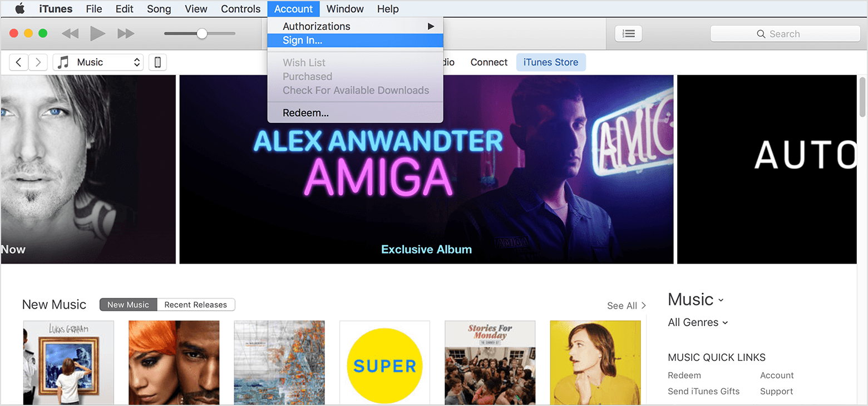Select the Recent Releases segment toggle
The height and width of the screenshot is (406, 868).
(196, 305)
